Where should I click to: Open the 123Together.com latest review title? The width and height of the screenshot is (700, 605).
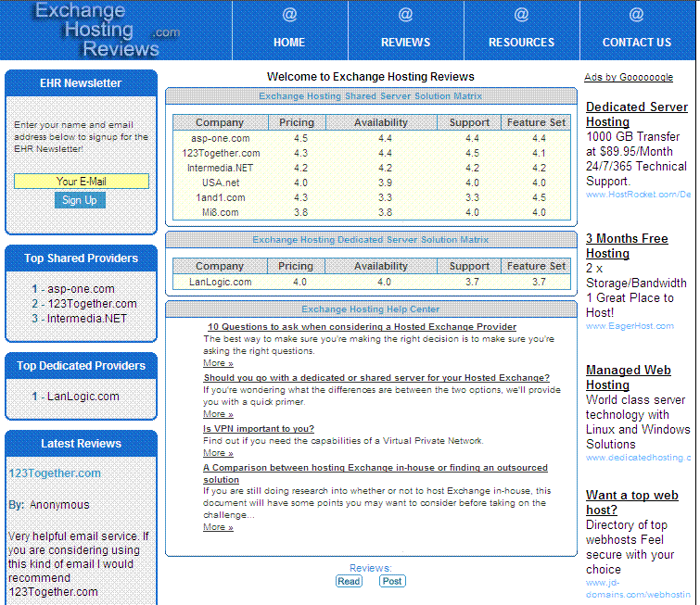pos(55,473)
